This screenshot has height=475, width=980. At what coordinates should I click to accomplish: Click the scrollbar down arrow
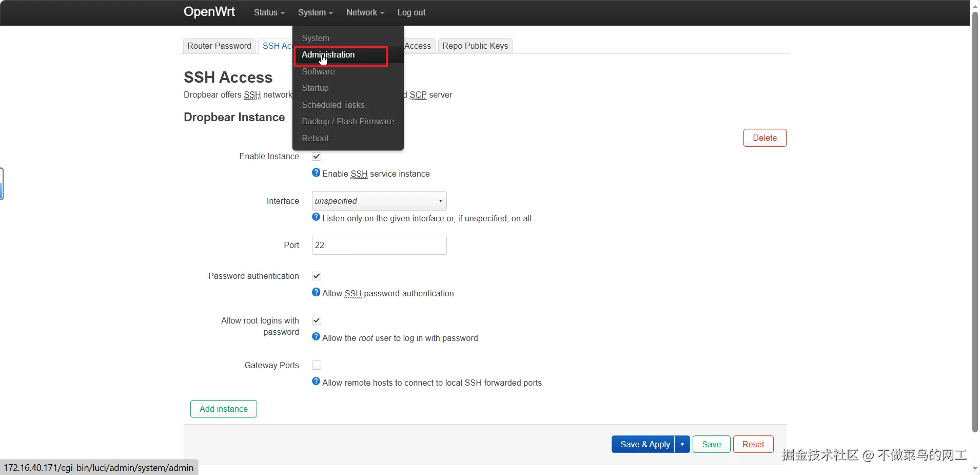coord(975,469)
